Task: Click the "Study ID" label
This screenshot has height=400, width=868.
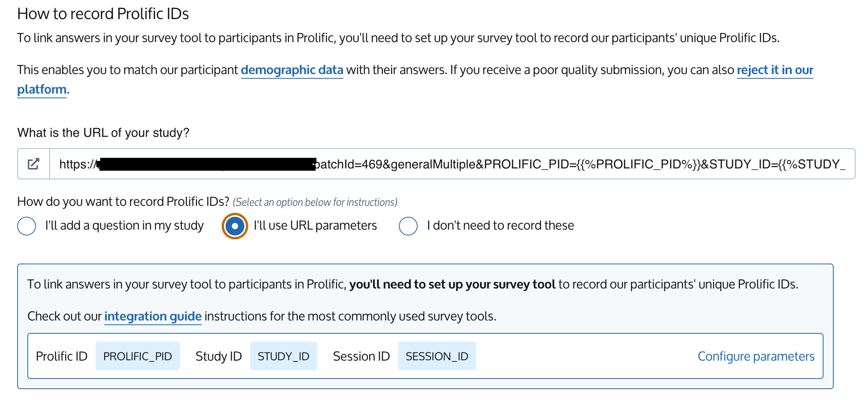Action: click(x=219, y=356)
